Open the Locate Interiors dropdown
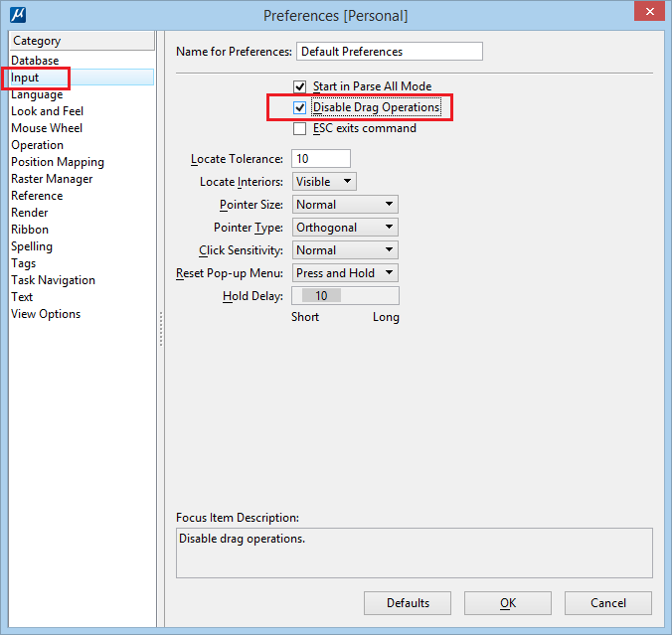This screenshot has height=635, width=672. point(324,182)
